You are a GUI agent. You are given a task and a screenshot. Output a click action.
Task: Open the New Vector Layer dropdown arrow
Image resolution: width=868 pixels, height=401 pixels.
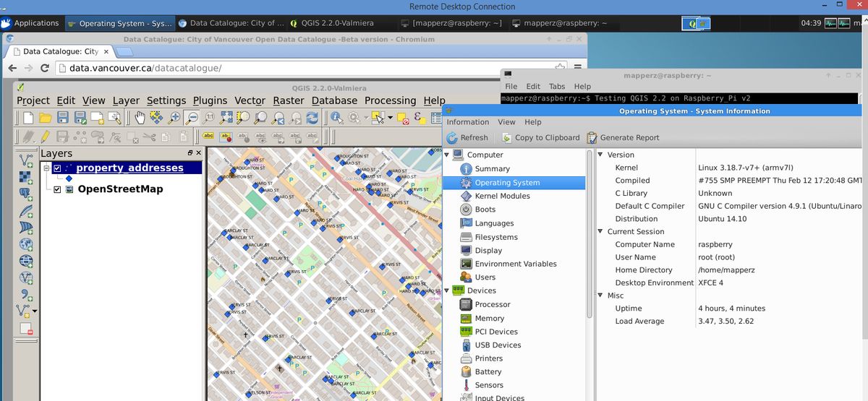[x=35, y=311]
